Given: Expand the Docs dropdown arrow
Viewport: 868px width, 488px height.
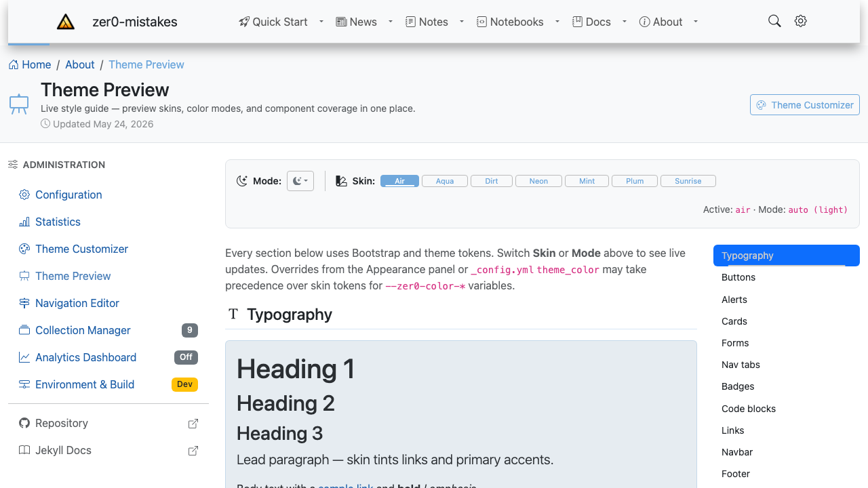Looking at the screenshot, I should tap(625, 22).
